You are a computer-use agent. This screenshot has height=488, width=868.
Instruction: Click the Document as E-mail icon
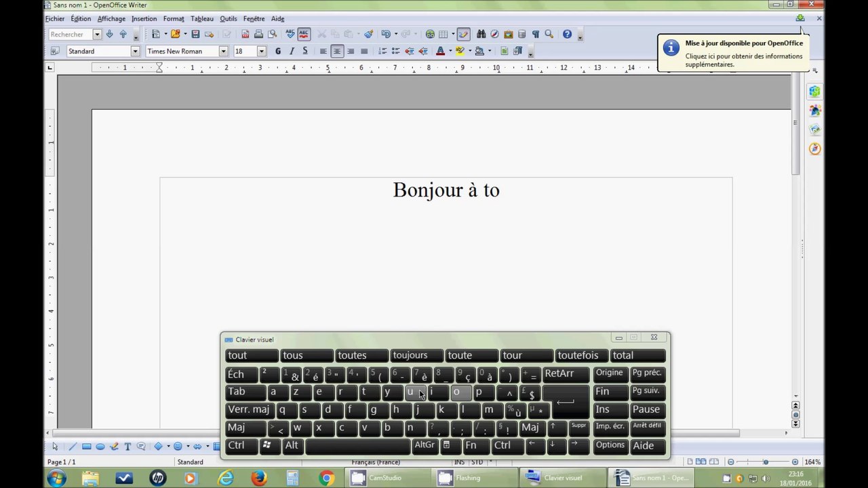(209, 34)
